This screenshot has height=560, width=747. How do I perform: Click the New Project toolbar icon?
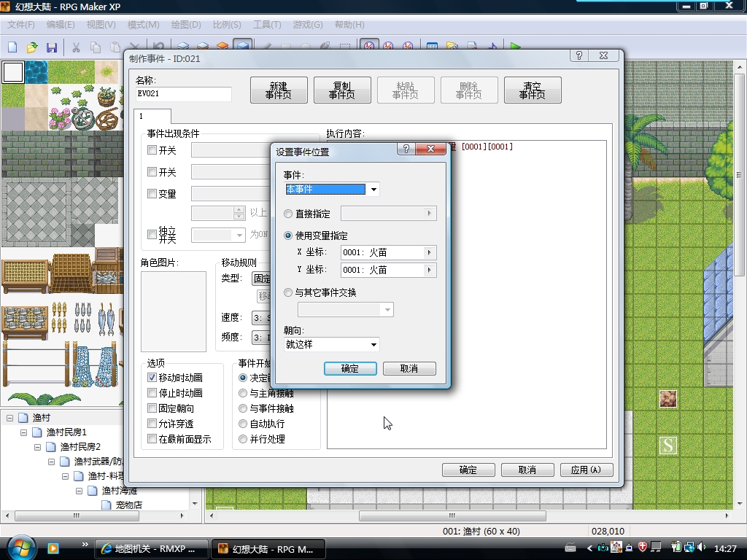(12, 47)
